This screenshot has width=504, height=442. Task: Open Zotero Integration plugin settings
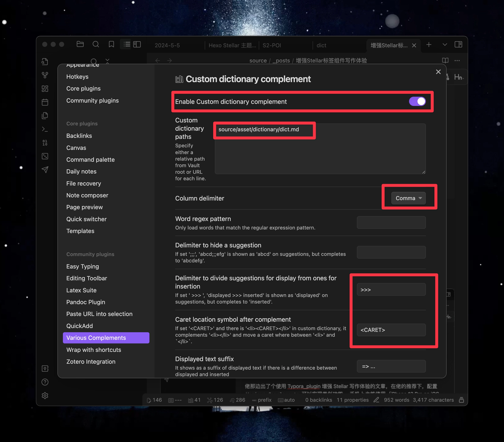pyautogui.click(x=91, y=362)
